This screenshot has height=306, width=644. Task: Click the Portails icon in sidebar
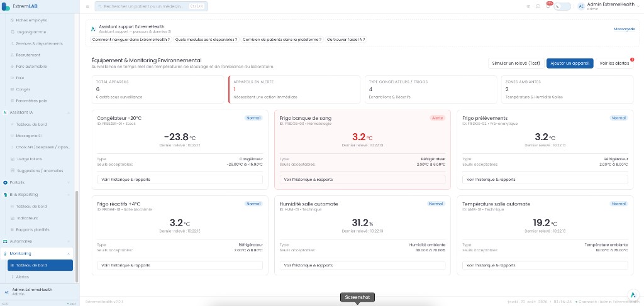point(5,182)
